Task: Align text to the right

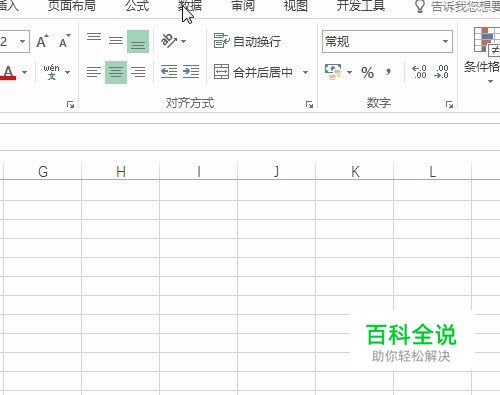Action: click(x=138, y=72)
